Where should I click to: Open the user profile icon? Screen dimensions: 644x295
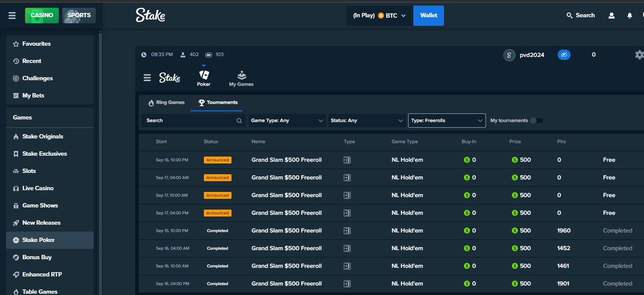[612, 16]
